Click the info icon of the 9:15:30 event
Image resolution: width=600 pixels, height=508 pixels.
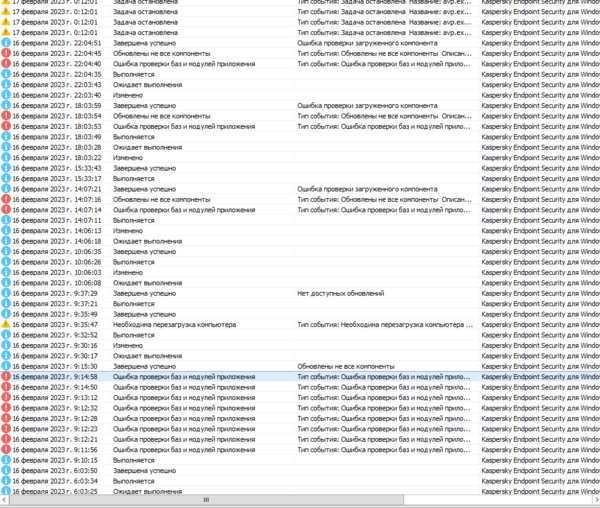click(x=6, y=366)
